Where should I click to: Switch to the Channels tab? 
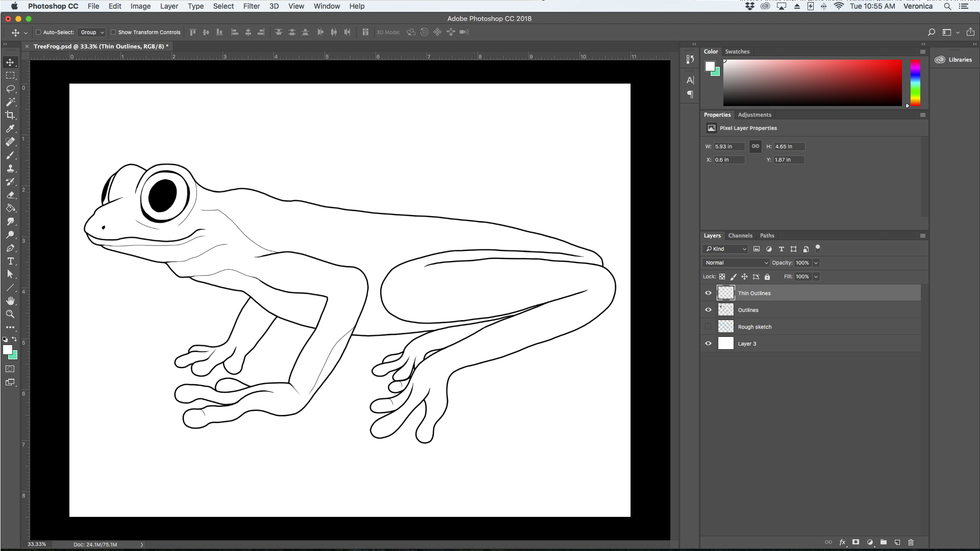pyautogui.click(x=740, y=235)
